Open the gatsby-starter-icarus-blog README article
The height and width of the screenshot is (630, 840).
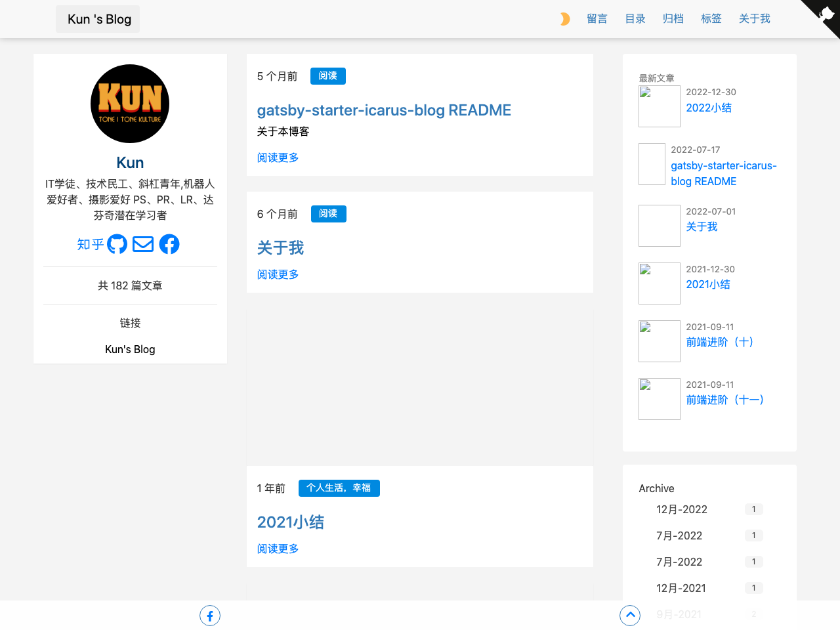pos(384,110)
